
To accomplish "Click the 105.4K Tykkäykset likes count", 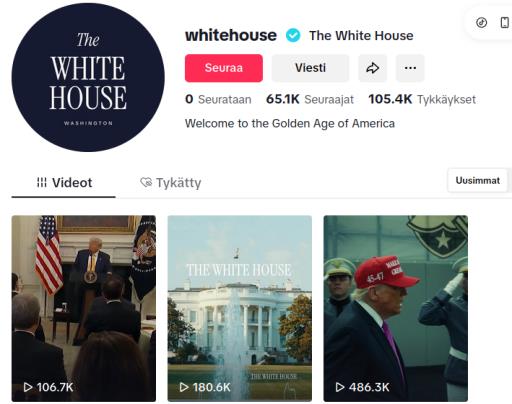I will [422, 99].
